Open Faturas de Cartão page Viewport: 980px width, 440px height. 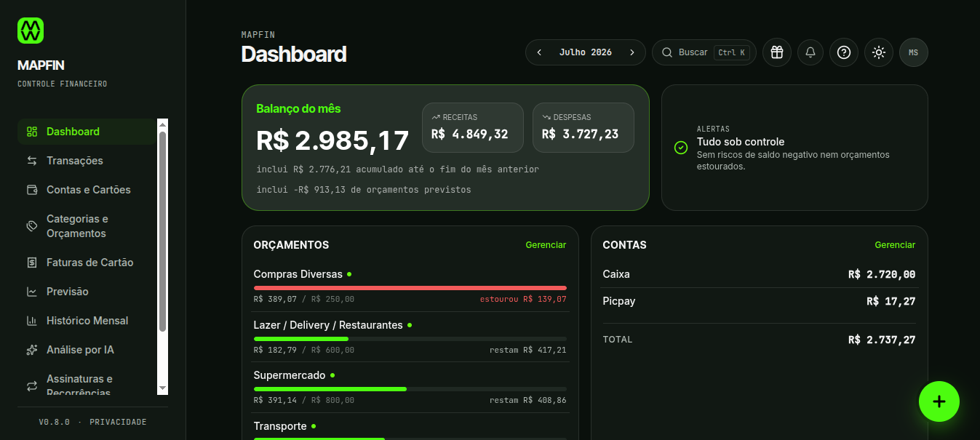pyautogui.click(x=87, y=263)
